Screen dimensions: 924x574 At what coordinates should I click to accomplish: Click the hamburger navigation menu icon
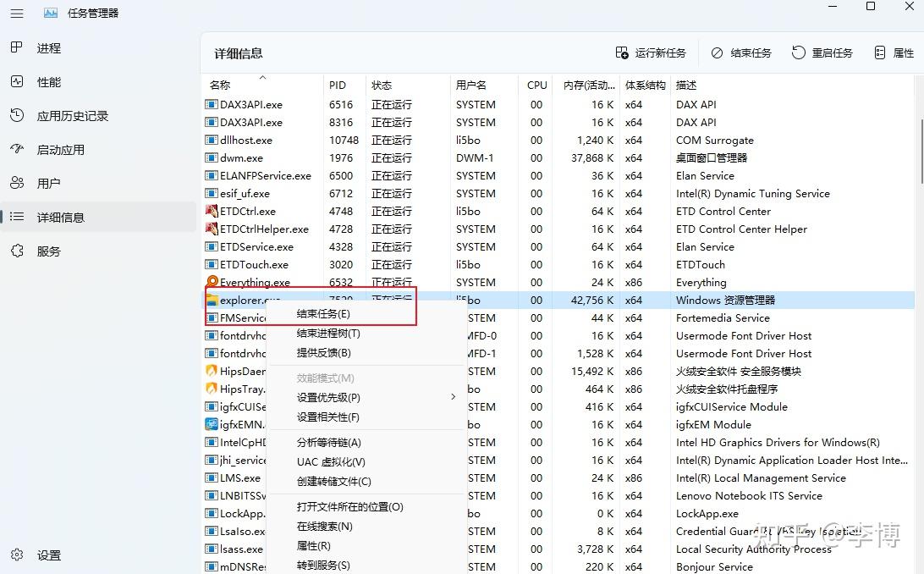[17, 13]
